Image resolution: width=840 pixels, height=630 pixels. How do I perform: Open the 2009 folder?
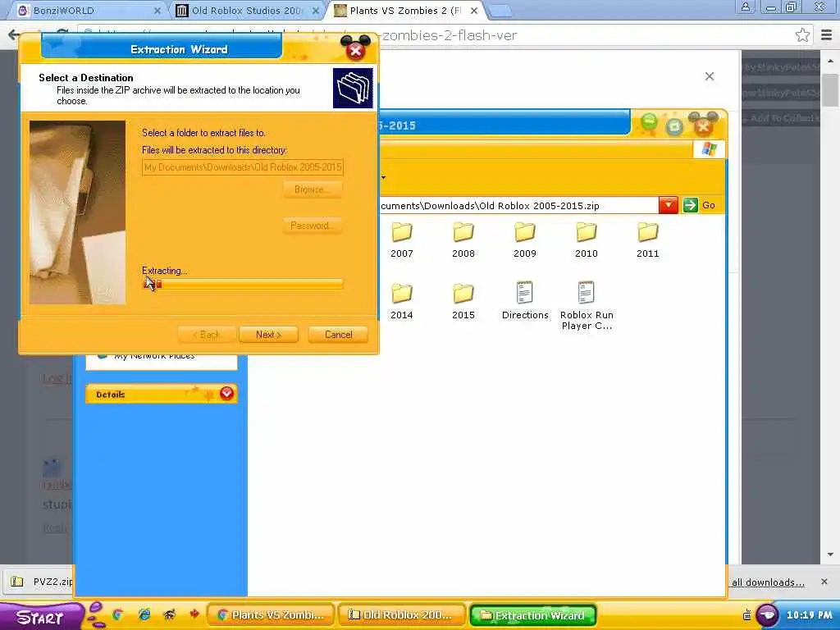525,240
